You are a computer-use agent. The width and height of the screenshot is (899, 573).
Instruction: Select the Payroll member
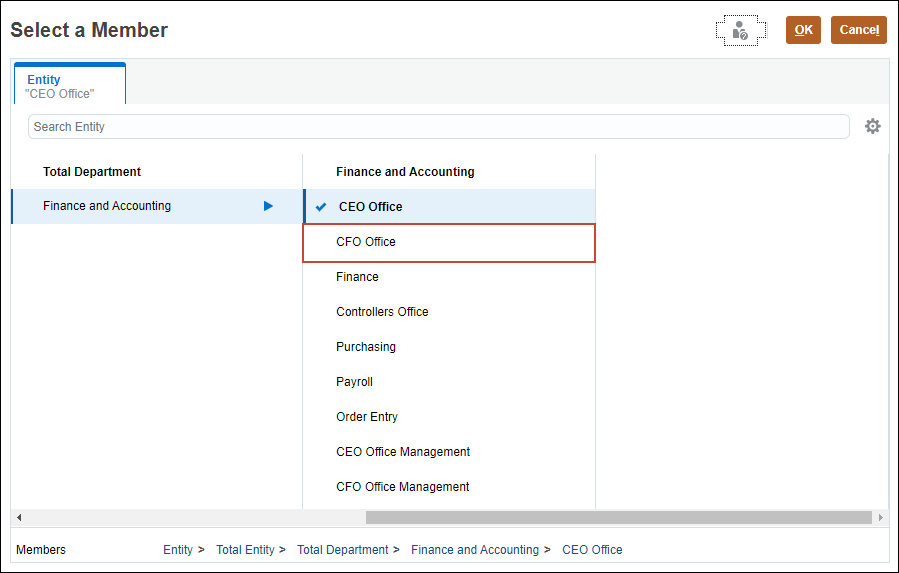tap(449, 382)
